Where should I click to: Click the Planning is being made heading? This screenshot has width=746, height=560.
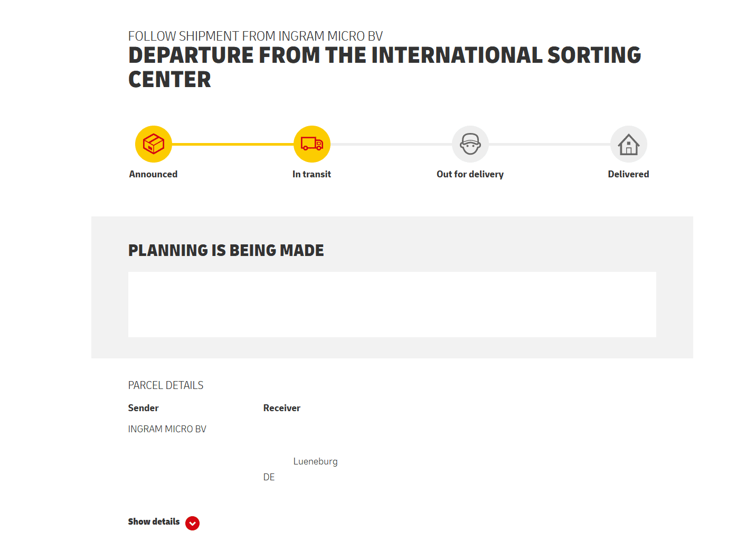226,250
